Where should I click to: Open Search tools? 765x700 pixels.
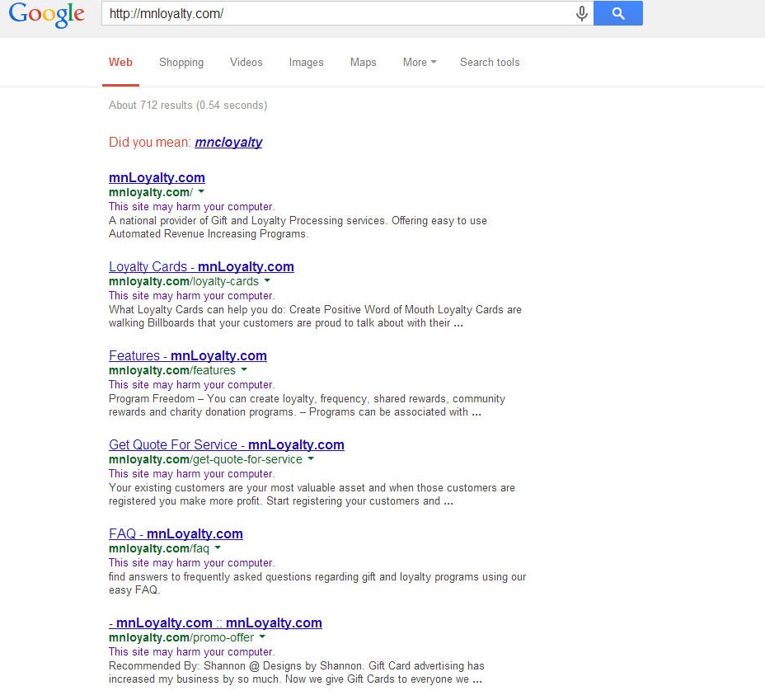[x=490, y=63]
